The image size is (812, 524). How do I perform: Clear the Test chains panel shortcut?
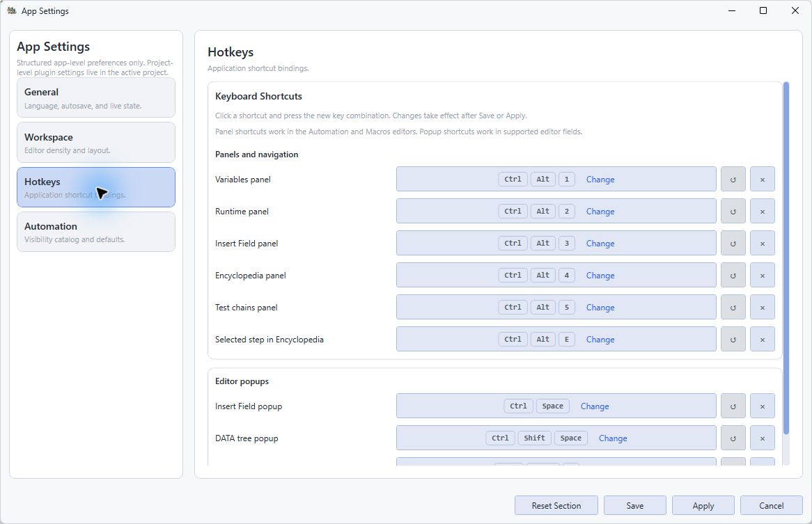click(763, 308)
